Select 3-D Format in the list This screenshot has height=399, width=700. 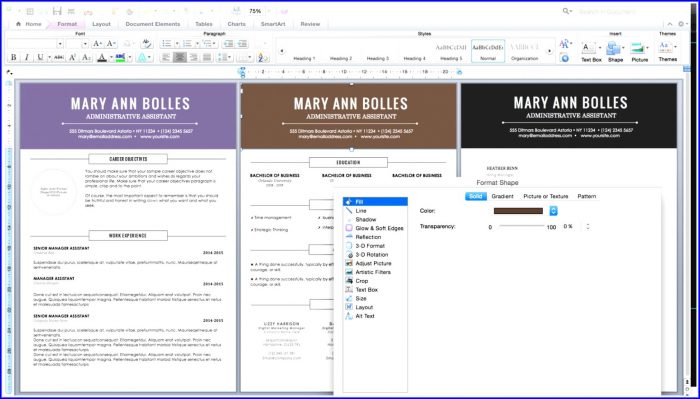click(x=375, y=246)
